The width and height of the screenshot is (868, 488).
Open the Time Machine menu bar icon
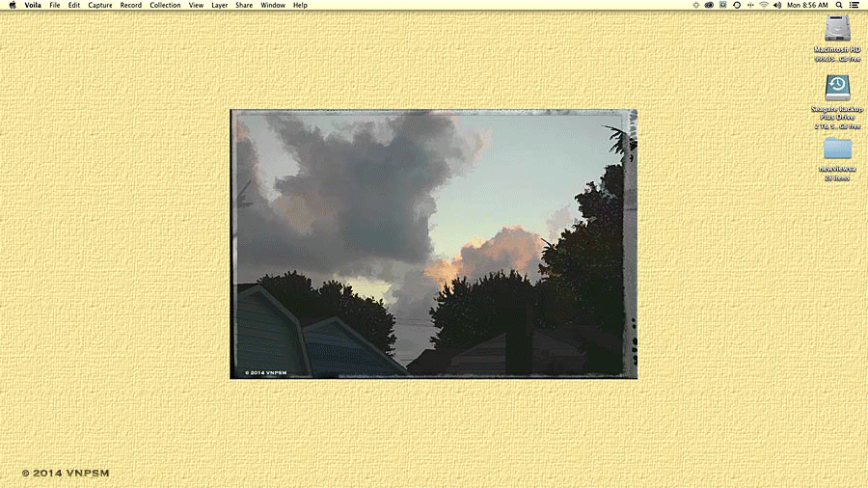tap(737, 5)
